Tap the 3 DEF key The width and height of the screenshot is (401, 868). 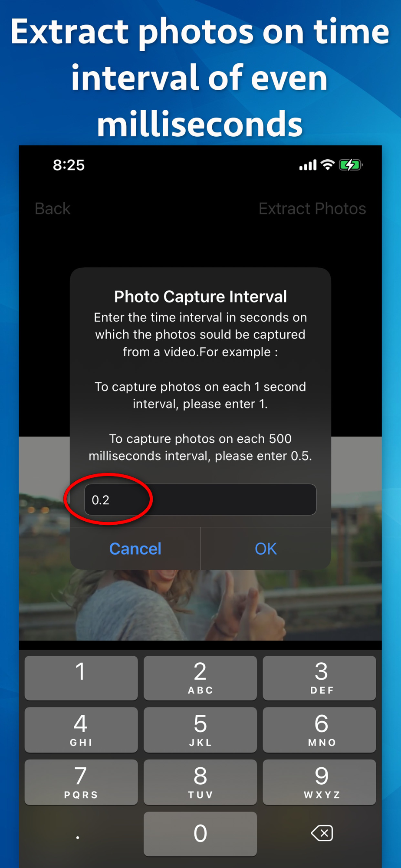click(319, 677)
